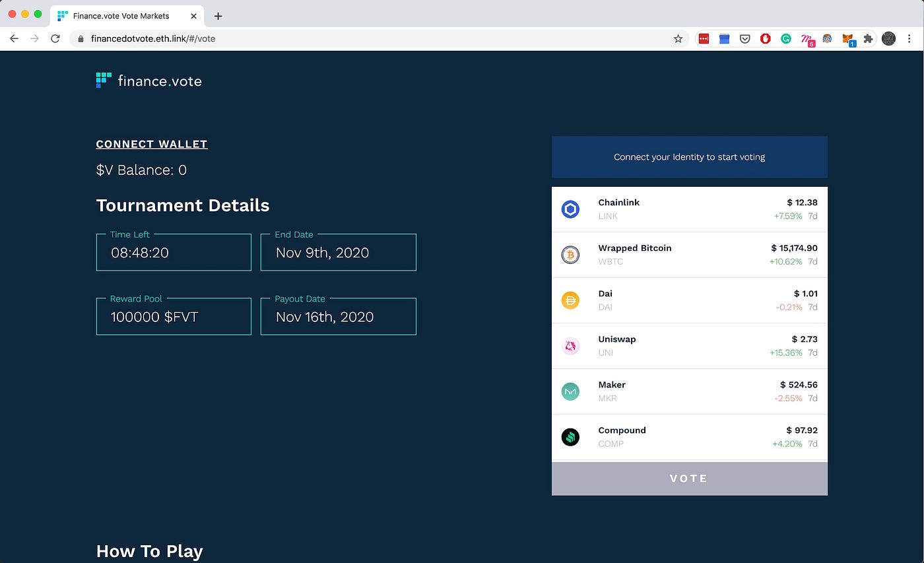
Task: Click the Tournament Details heading
Action: (183, 205)
